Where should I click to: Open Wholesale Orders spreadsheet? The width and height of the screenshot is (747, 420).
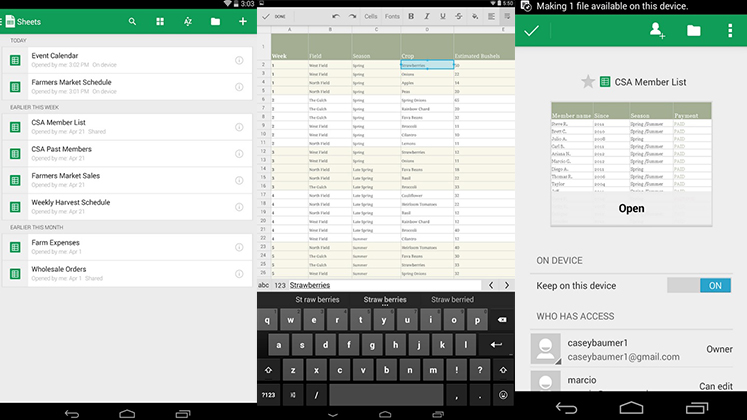click(127, 273)
